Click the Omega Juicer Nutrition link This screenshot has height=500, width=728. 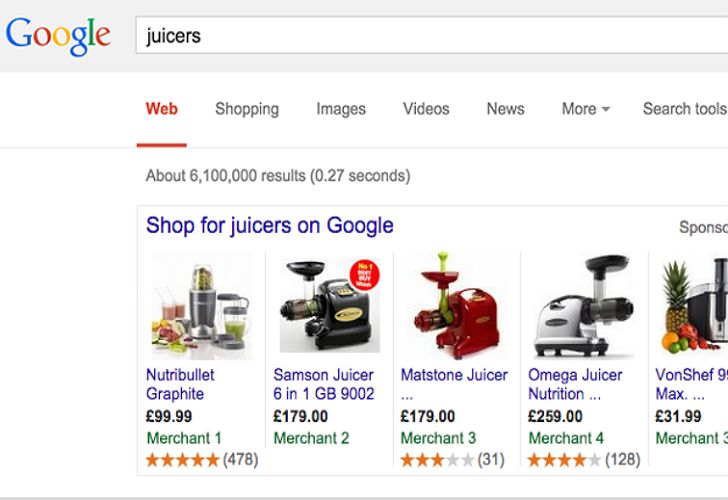pos(575,384)
